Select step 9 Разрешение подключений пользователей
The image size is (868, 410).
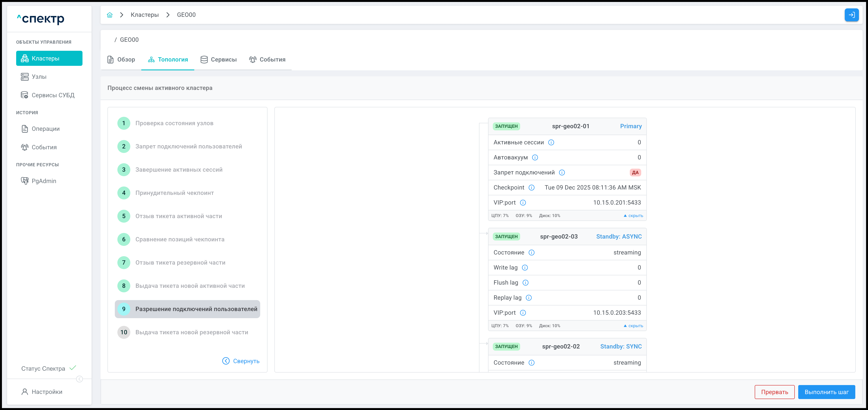[187, 309]
